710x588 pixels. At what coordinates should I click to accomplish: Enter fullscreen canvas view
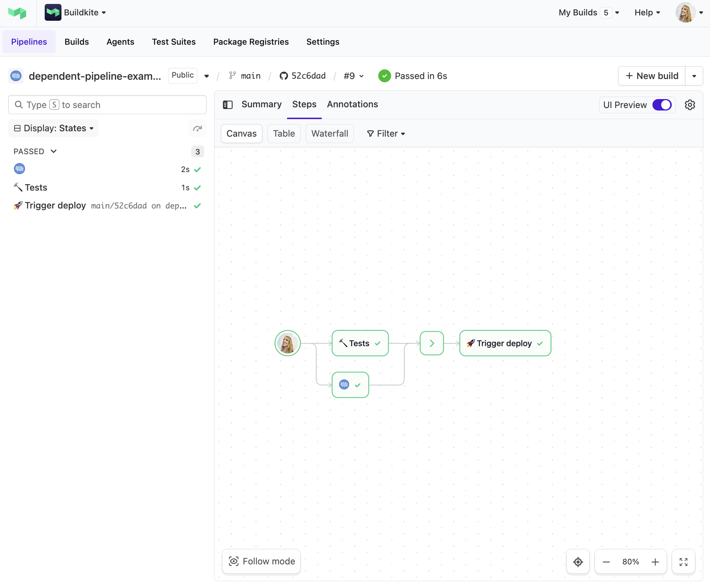(x=683, y=562)
